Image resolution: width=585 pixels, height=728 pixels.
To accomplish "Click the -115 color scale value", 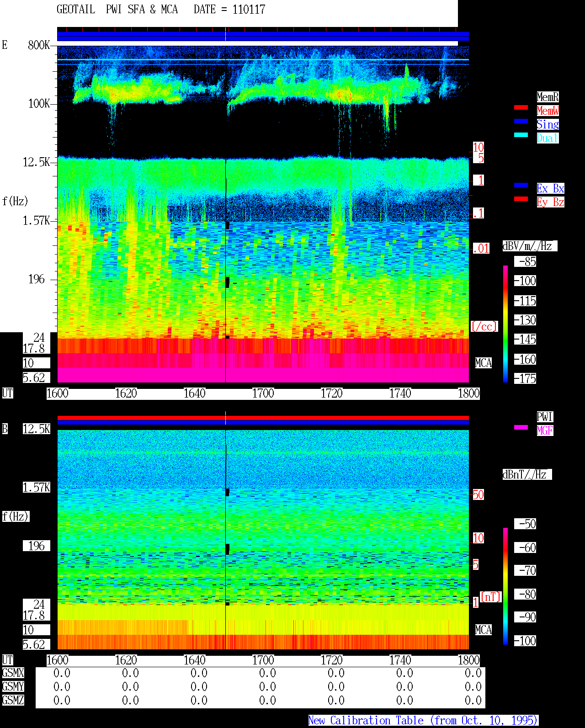I will point(525,301).
